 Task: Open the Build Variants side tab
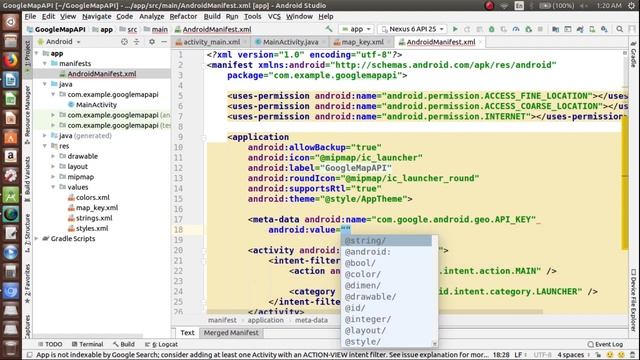[x=28, y=179]
